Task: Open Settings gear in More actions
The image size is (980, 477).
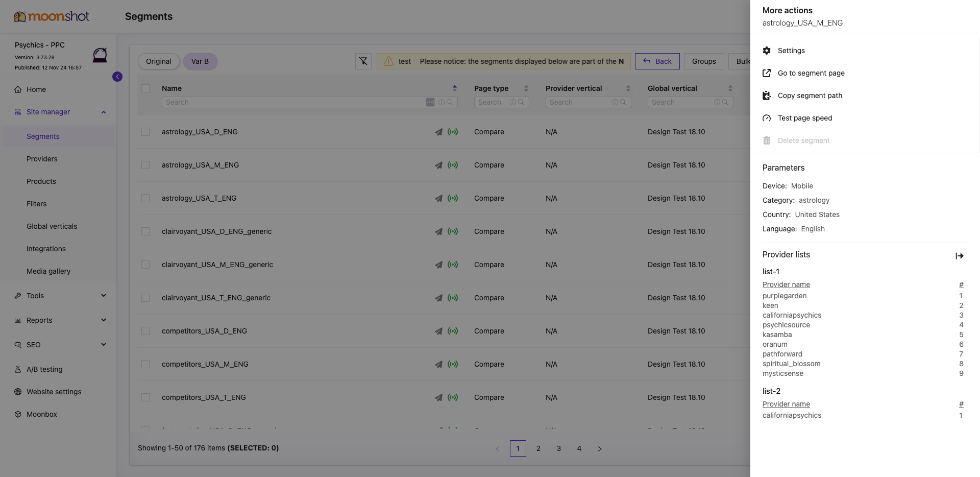Action: click(x=767, y=51)
